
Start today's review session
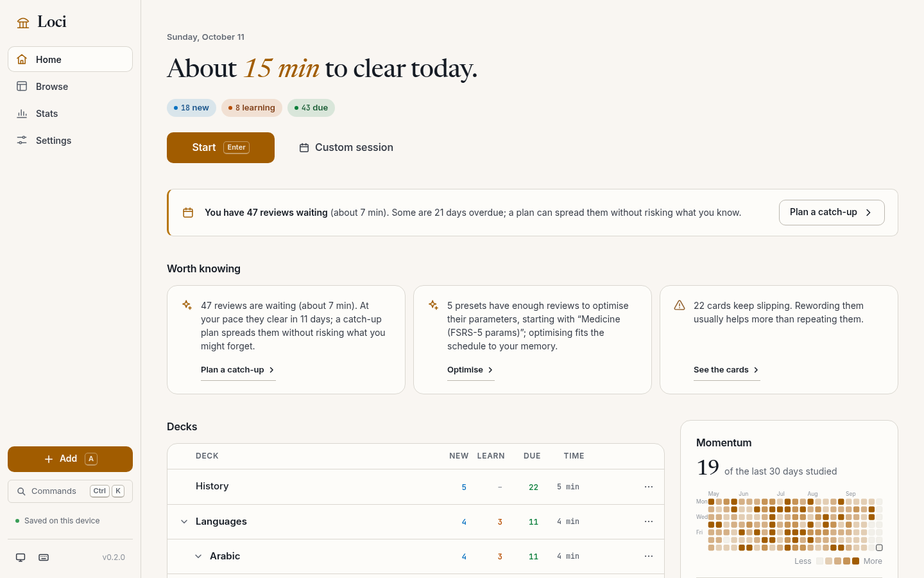click(x=221, y=148)
